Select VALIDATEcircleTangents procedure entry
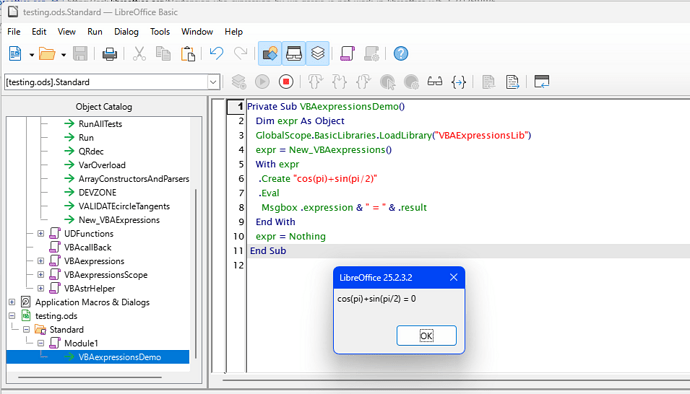The height and width of the screenshot is (394, 690). tap(124, 206)
